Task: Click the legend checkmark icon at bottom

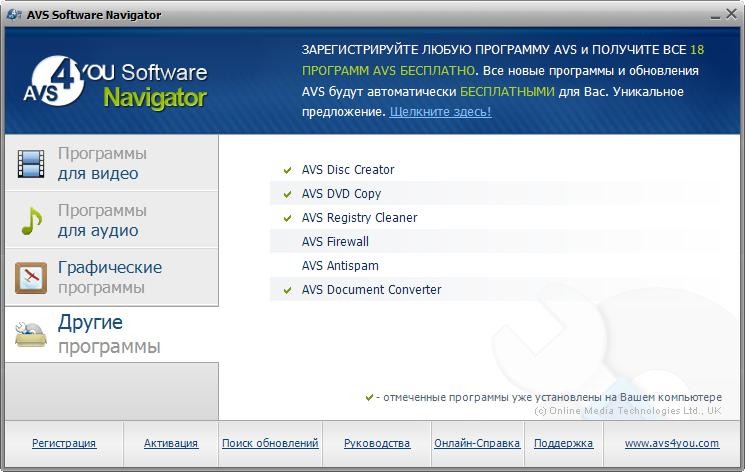Action: (369, 397)
